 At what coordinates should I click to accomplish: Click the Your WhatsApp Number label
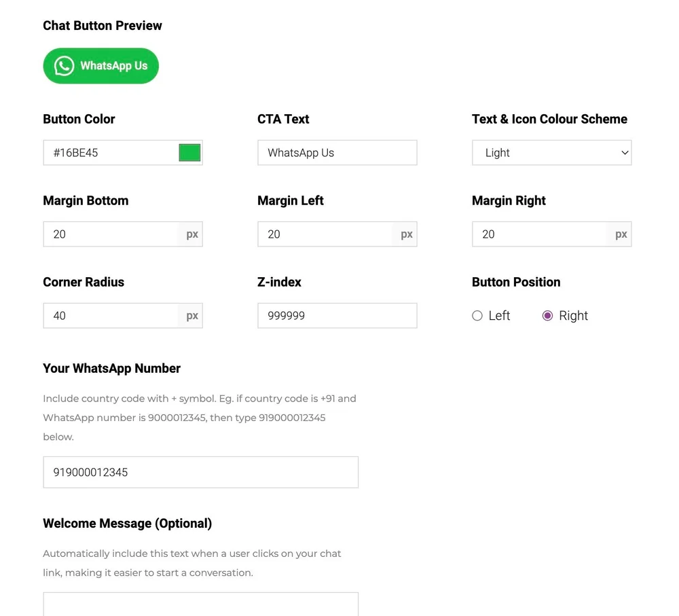point(111,368)
